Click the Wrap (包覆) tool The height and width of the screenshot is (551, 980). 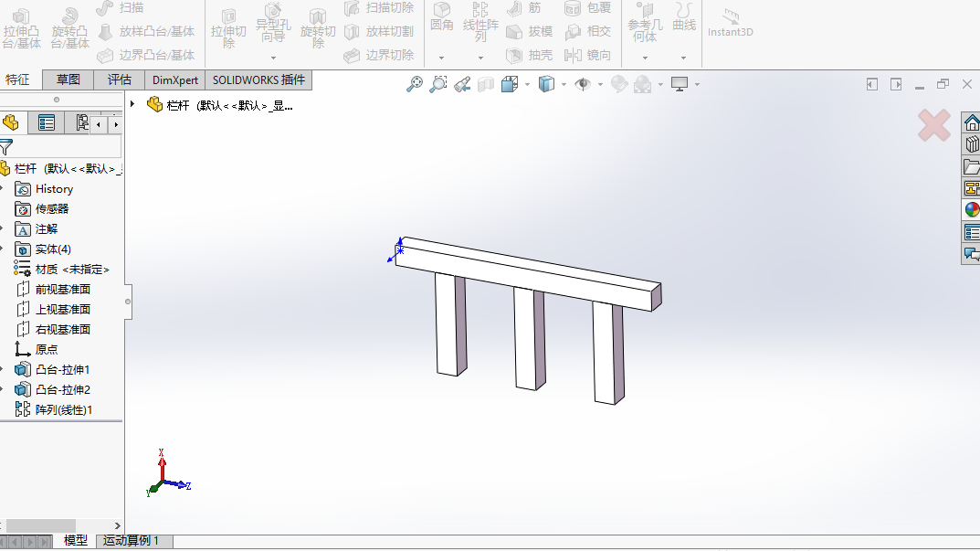(587, 8)
